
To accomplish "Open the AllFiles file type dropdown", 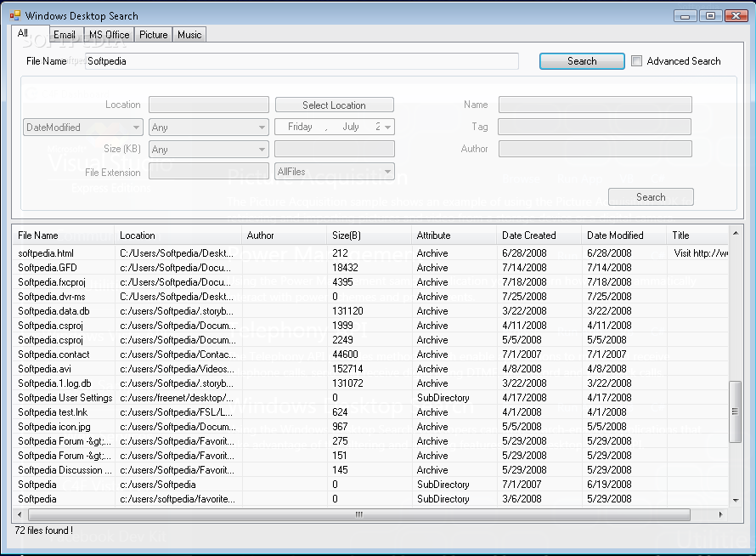I will (x=335, y=172).
